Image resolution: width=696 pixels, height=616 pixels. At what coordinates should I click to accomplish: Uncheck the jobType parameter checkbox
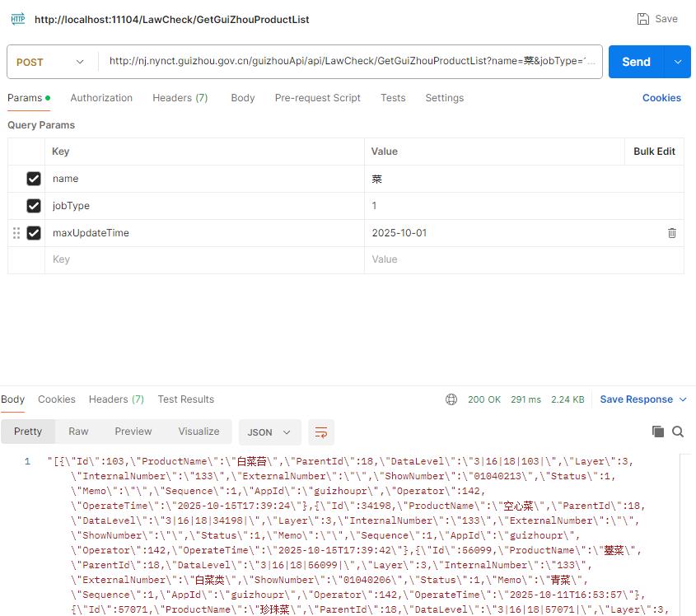tap(34, 206)
